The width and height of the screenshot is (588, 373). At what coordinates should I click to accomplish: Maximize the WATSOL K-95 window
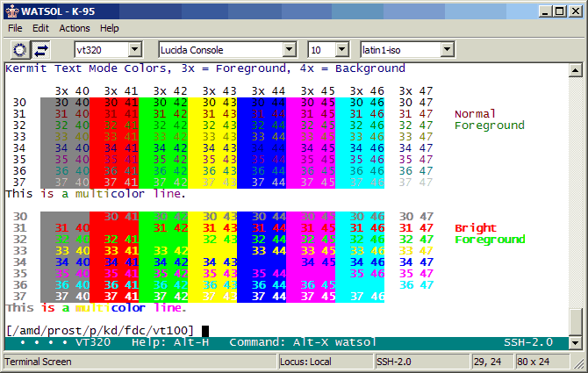coord(559,11)
